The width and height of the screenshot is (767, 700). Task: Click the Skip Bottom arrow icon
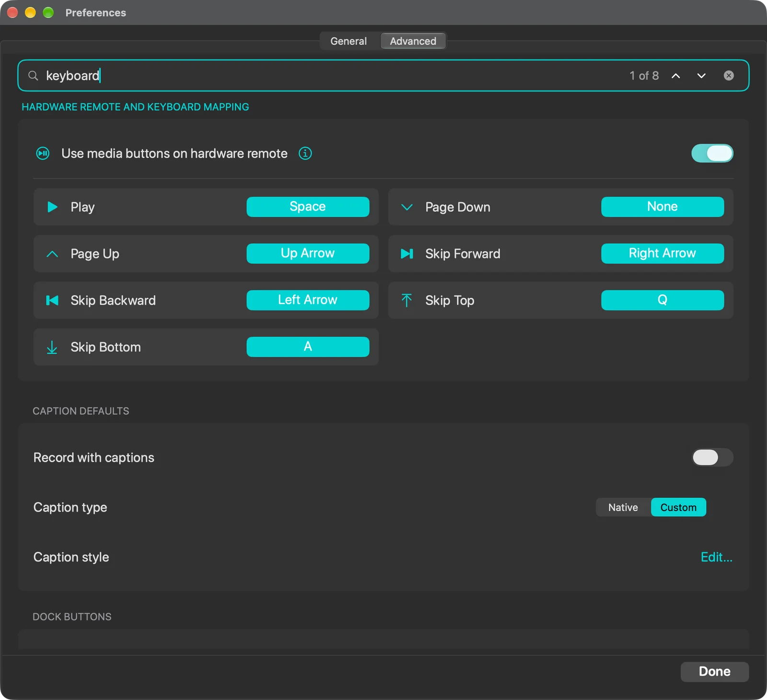[x=52, y=347]
